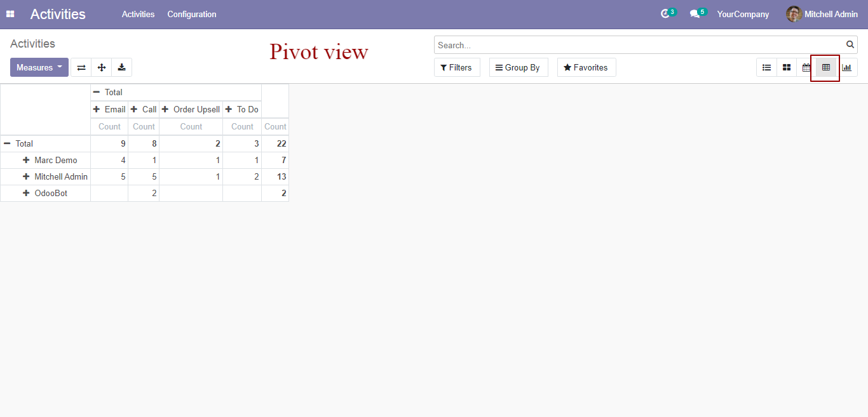Click Mitchell Admin's total count 13
This screenshot has height=417, width=868.
(275, 176)
